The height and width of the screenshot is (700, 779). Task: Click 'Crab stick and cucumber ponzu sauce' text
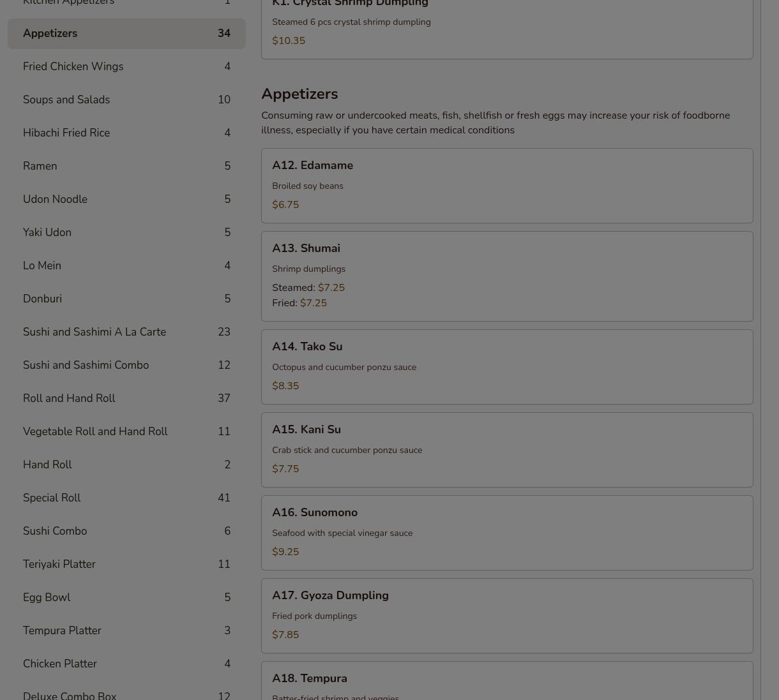347,450
